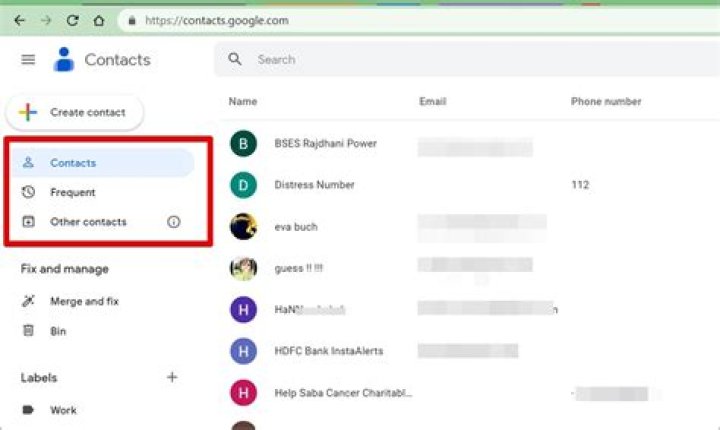Open the eva buch contact
Screen dimensions: 720x430
(x=296, y=227)
